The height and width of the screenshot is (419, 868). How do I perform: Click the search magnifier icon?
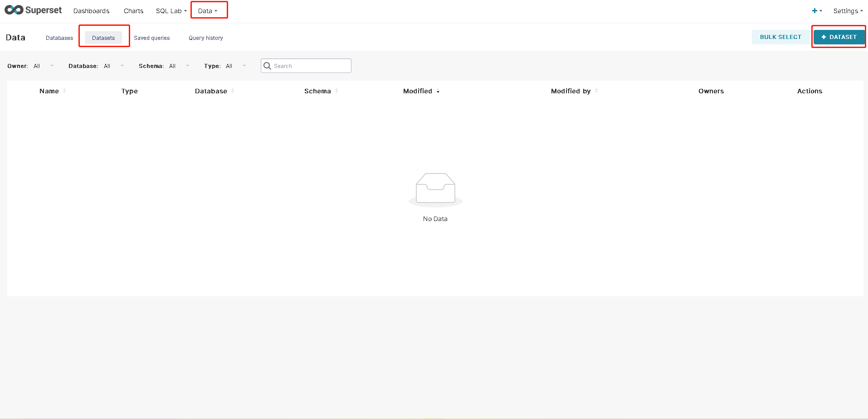[268, 66]
